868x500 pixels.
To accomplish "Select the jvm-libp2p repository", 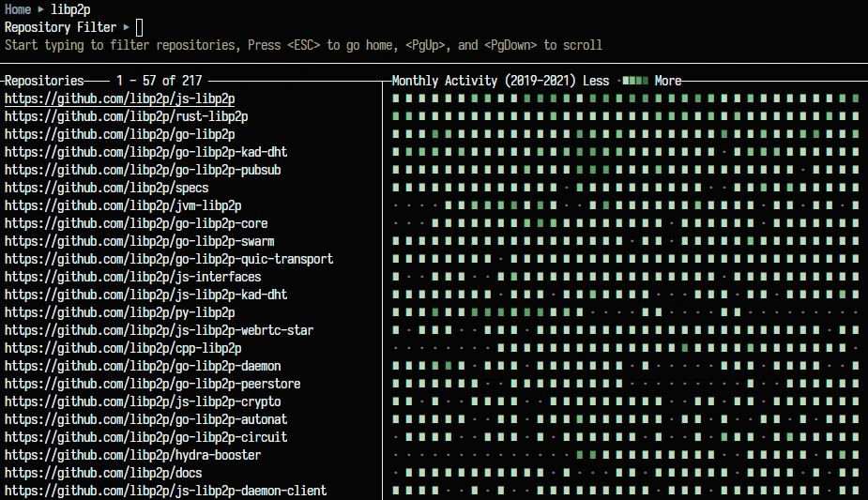I will click(123, 205).
